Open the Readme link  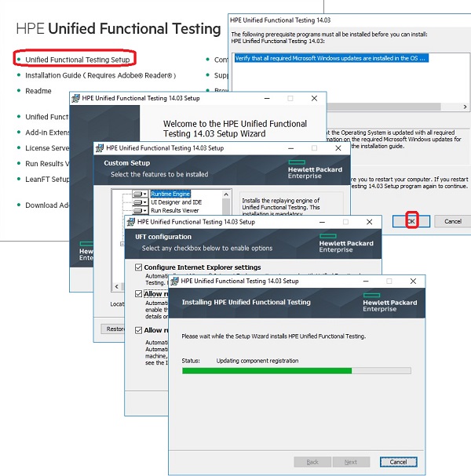click(38, 91)
